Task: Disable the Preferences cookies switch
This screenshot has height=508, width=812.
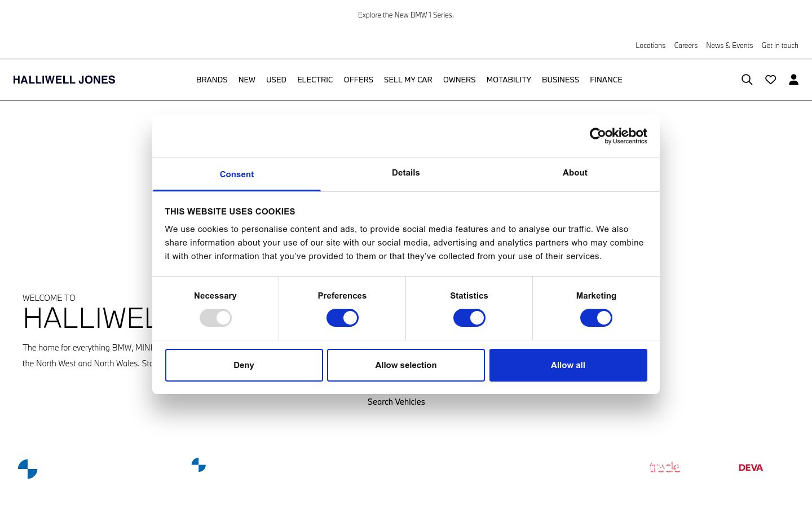Action: [342, 318]
